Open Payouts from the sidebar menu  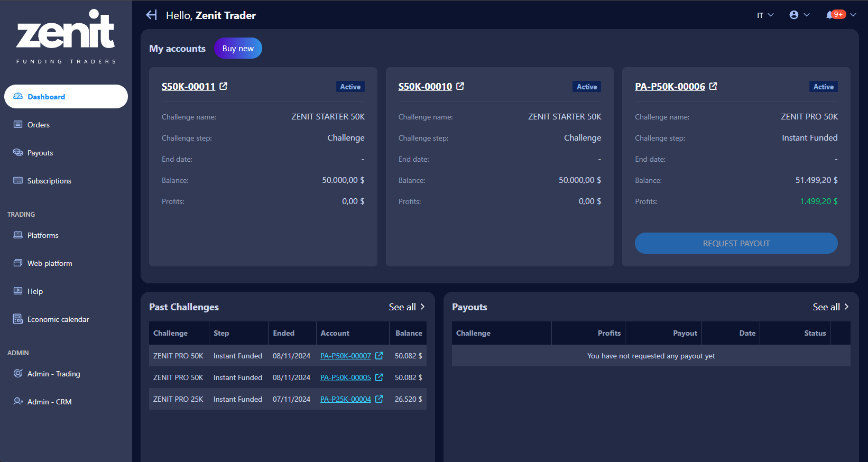point(40,153)
